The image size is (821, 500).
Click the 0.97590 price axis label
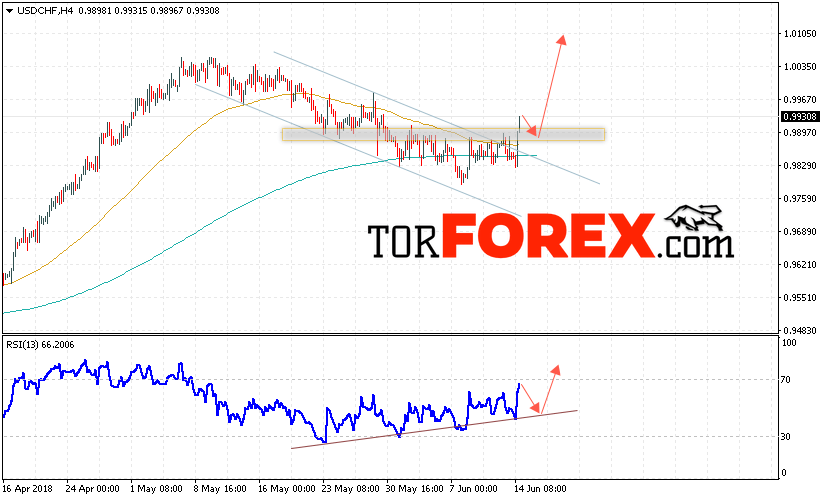pos(800,198)
